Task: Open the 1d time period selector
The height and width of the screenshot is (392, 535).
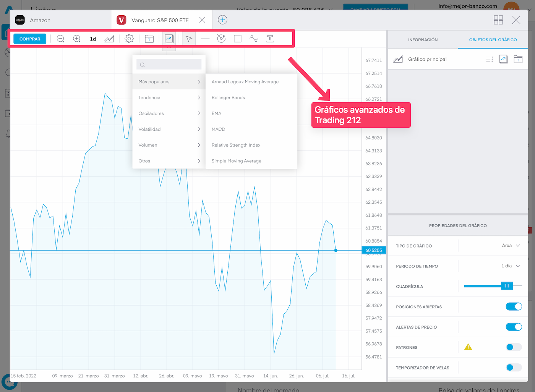Action: 93,39
